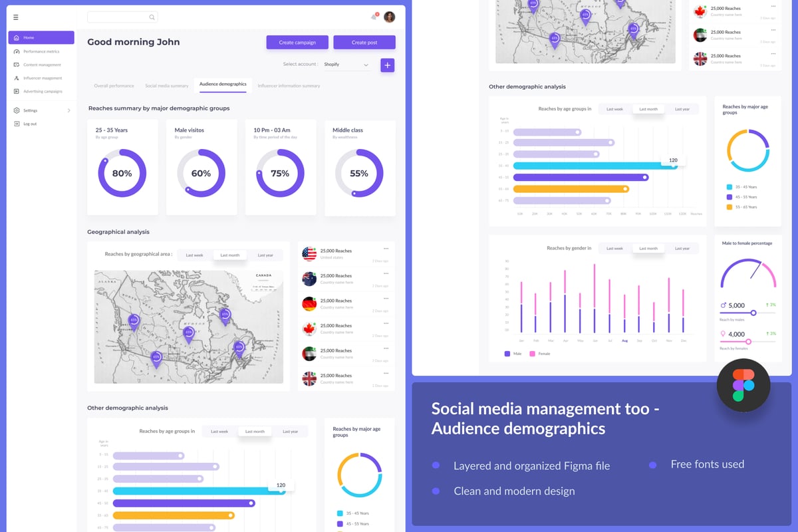
Task: Go to Home in the sidebar
Action: [41, 38]
